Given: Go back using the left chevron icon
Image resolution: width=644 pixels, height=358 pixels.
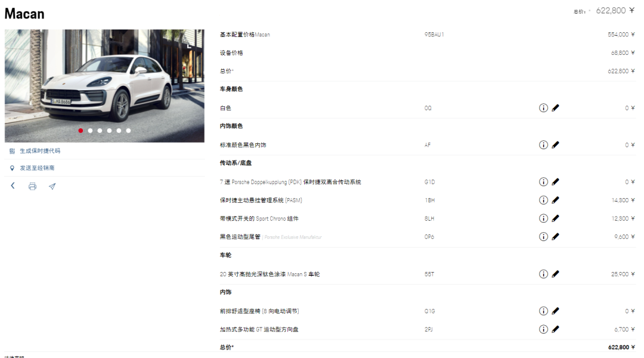Looking at the screenshot, I should coord(13,186).
